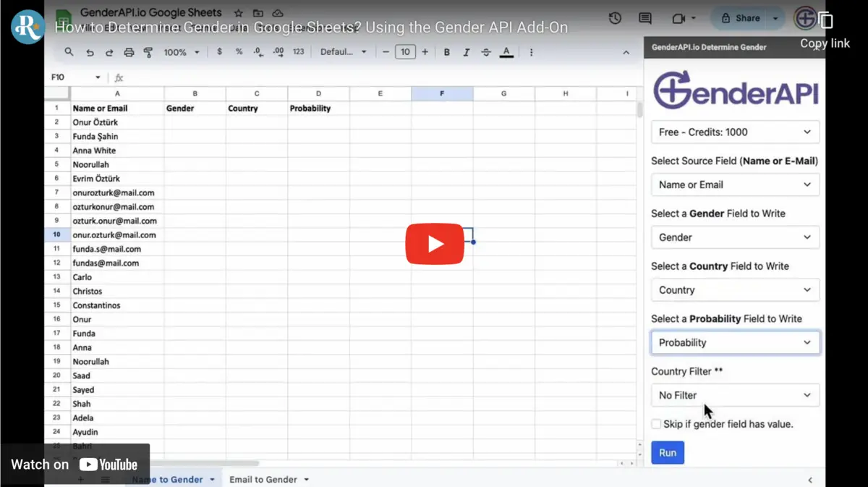Decrease decimal places icon
The height and width of the screenshot is (487, 868).
click(258, 52)
